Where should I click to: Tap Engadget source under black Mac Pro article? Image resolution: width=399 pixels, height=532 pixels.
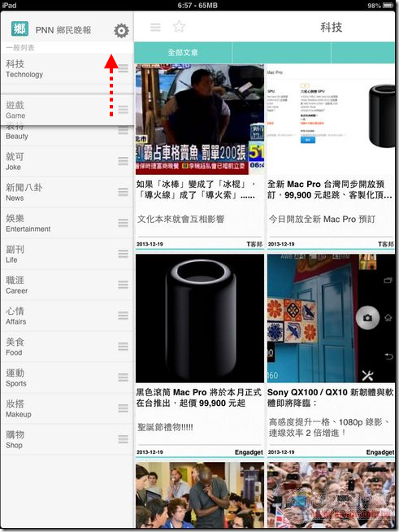[x=249, y=452]
